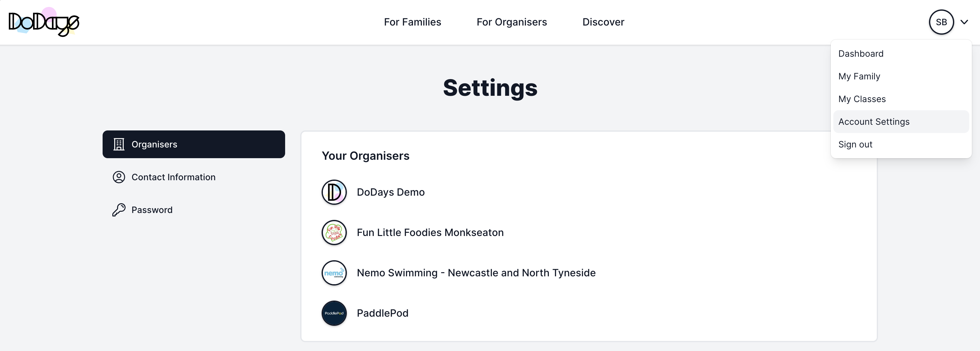This screenshot has height=351, width=980.
Task: Click the DoDays logo icon
Action: coord(44,21)
